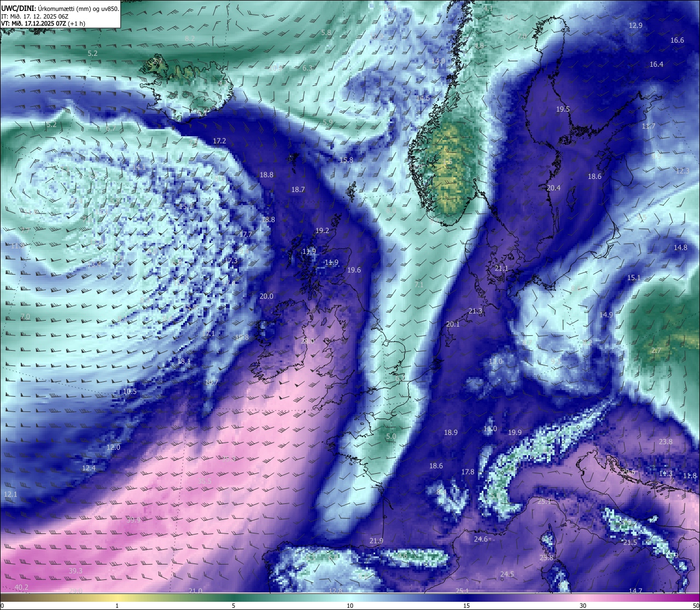
Task: Click the 21.5 value label
Action: coord(630,542)
